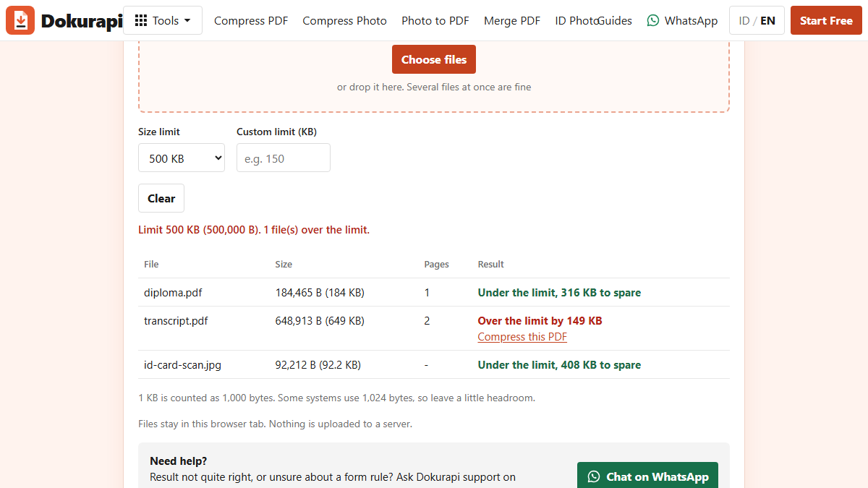This screenshot has height=488, width=868.
Task: Click the File column header
Action: coord(151,264)
